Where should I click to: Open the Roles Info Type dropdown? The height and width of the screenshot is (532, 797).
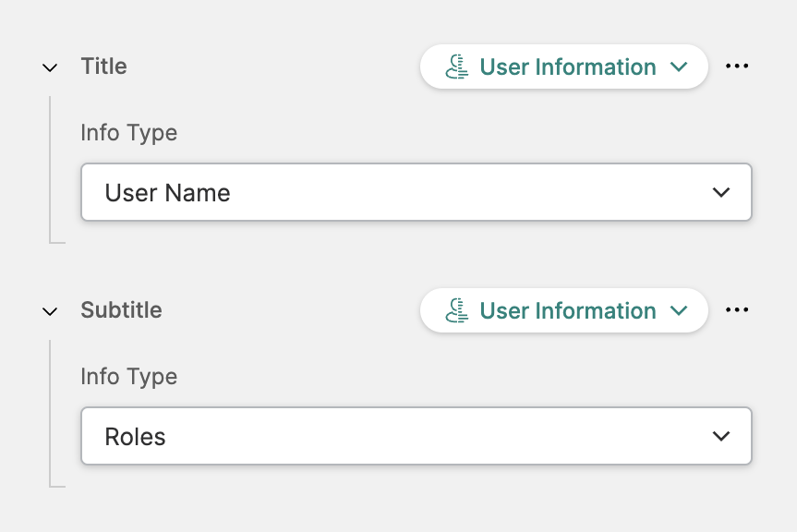[x=416, y=437]
